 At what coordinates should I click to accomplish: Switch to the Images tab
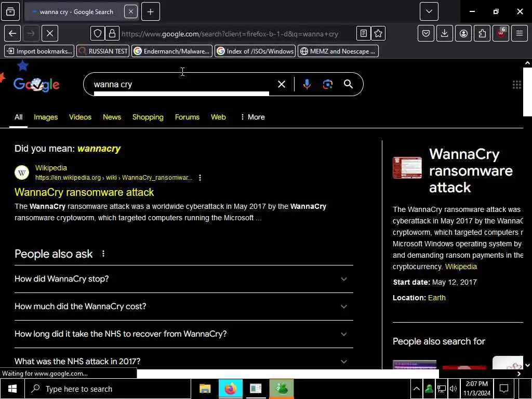(x=46, y=117)
